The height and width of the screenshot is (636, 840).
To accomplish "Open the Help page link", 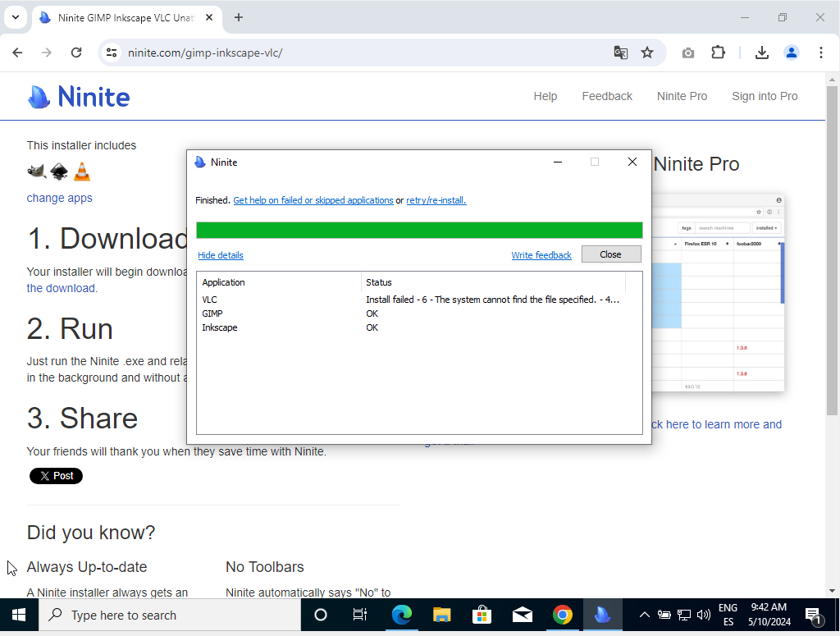I will click(x=546, y=97).
